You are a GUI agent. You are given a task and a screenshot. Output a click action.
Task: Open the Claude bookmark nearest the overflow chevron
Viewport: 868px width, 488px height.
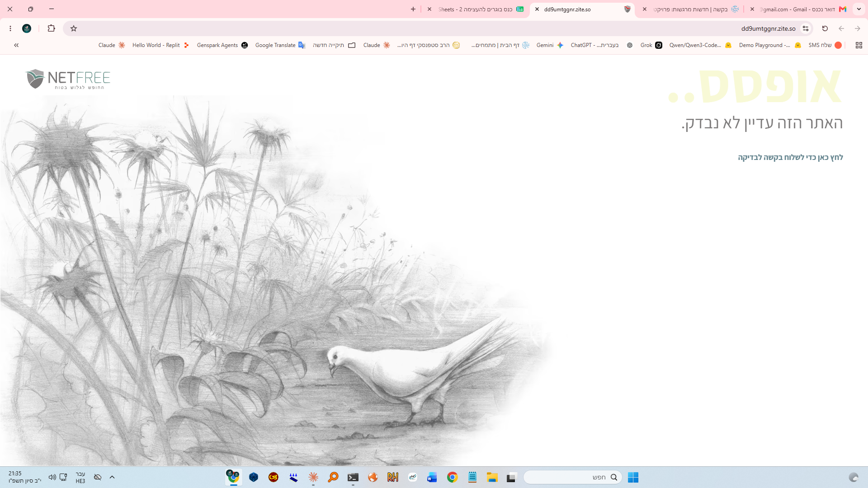112,45
